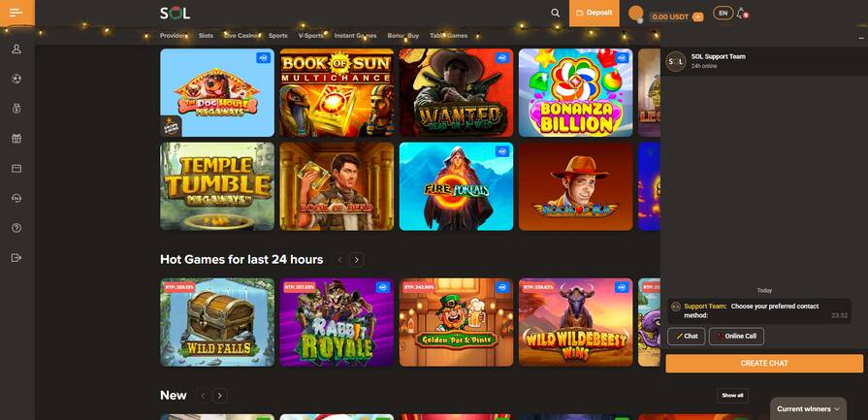Expand the Current winners panel
This screenshot has height=420, width=868.
[808, 409]
